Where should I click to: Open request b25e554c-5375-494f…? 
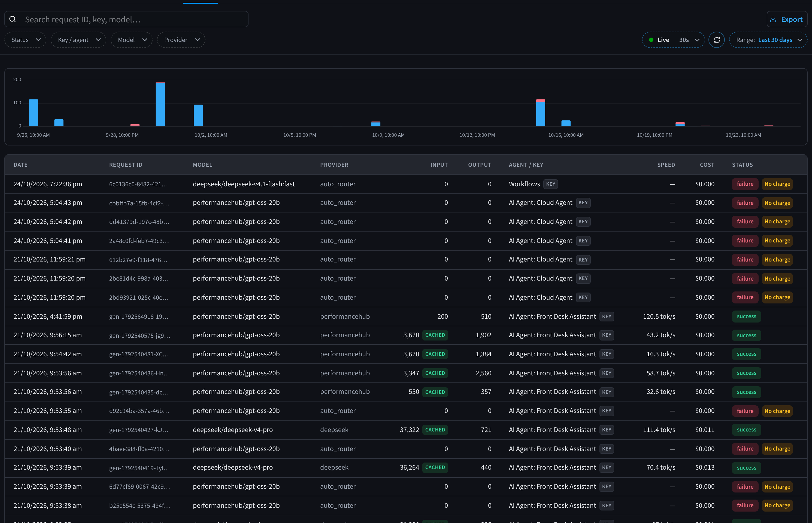(x=139, y=506)
